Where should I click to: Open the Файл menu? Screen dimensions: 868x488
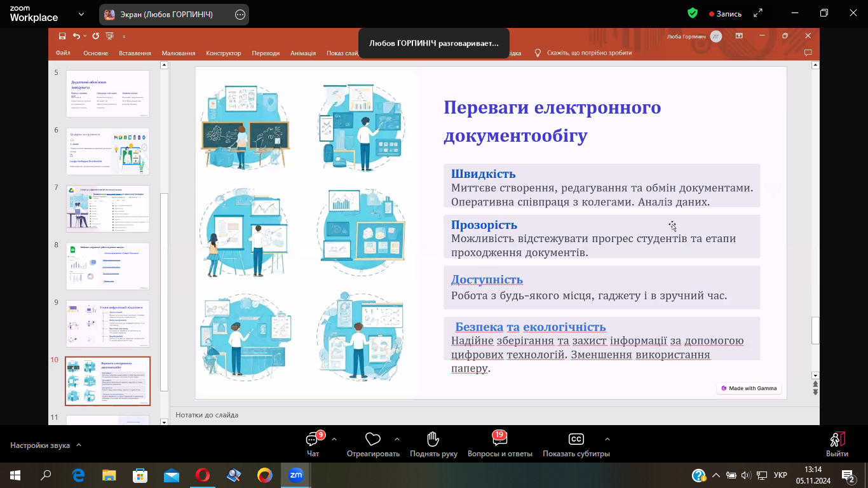coord(63,53)
